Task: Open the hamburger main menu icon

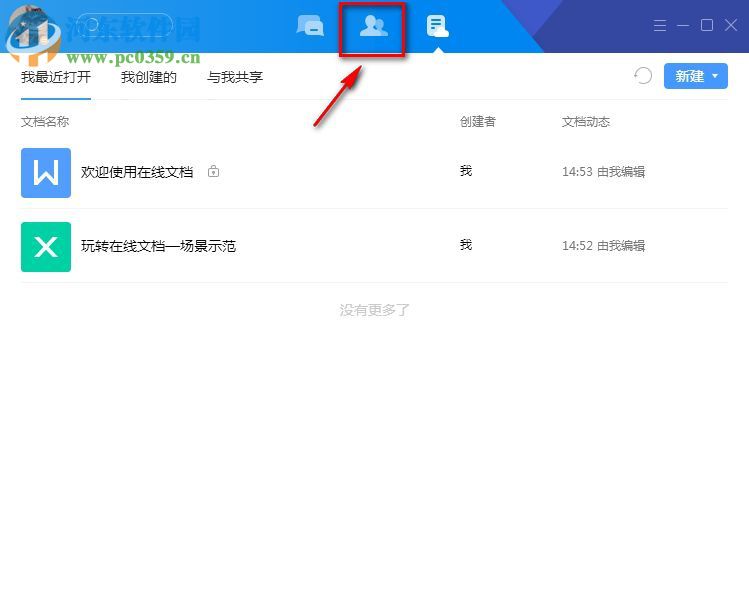Action: 660,25
